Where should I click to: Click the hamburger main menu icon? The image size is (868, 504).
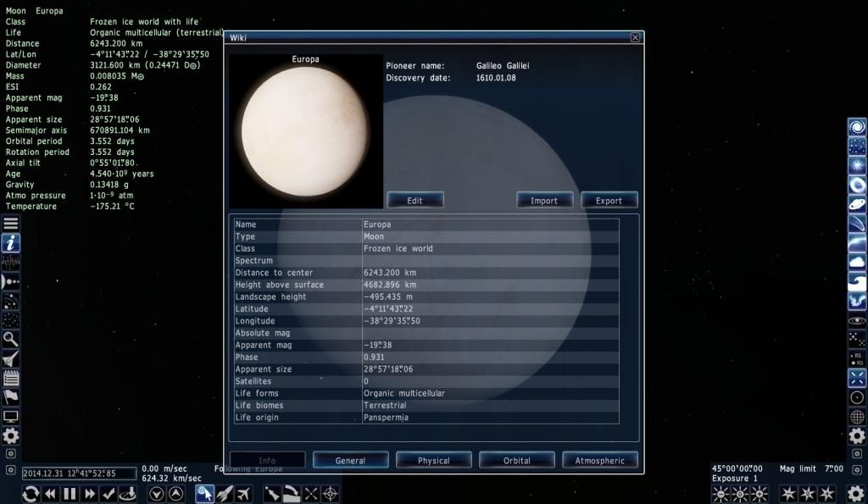coord(11,224)
